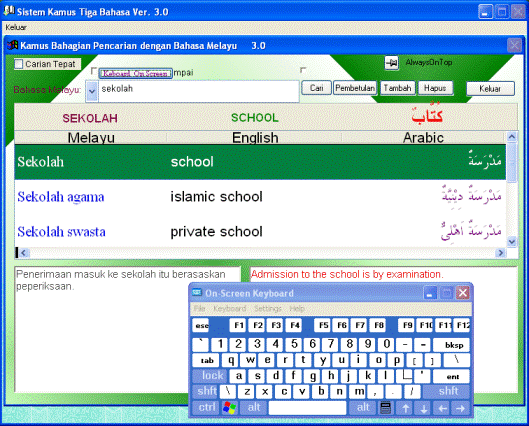Expand the Bahasa Melayu dropdown arrow
The width and height of the screenshot is (529, 426).
[x=91, y=91]
